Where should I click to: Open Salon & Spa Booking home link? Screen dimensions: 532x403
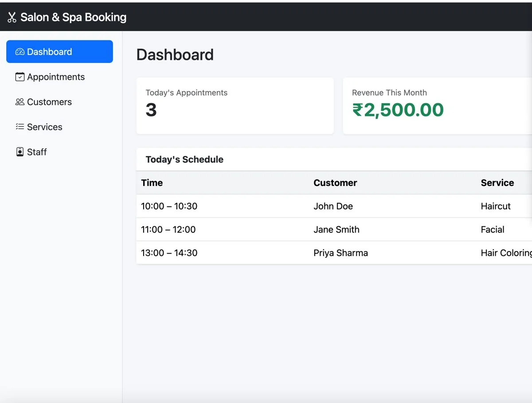[67, 17]
